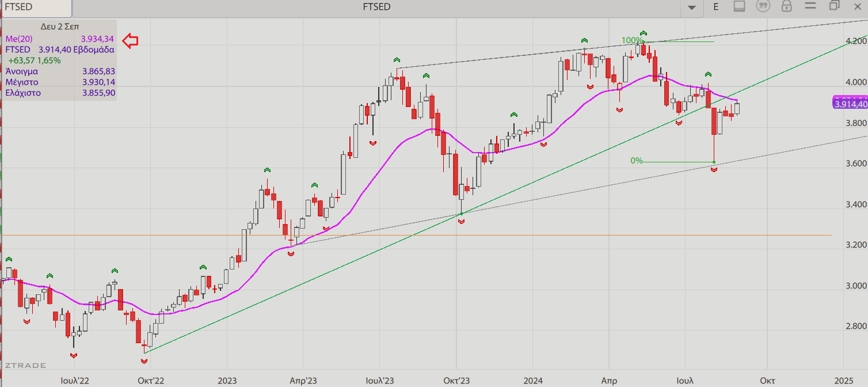Click the open value 3.865,83

[98, 71]
